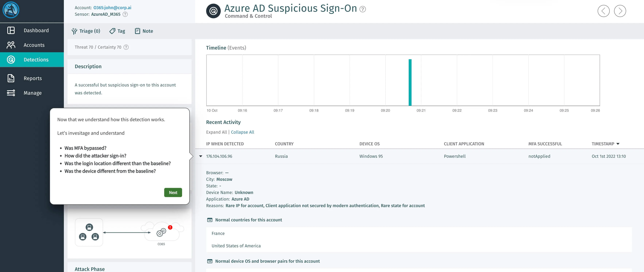This screenshot has width=644, height=272.
Task: Open Accounts in the sidebar
Action: coord(34,45)
